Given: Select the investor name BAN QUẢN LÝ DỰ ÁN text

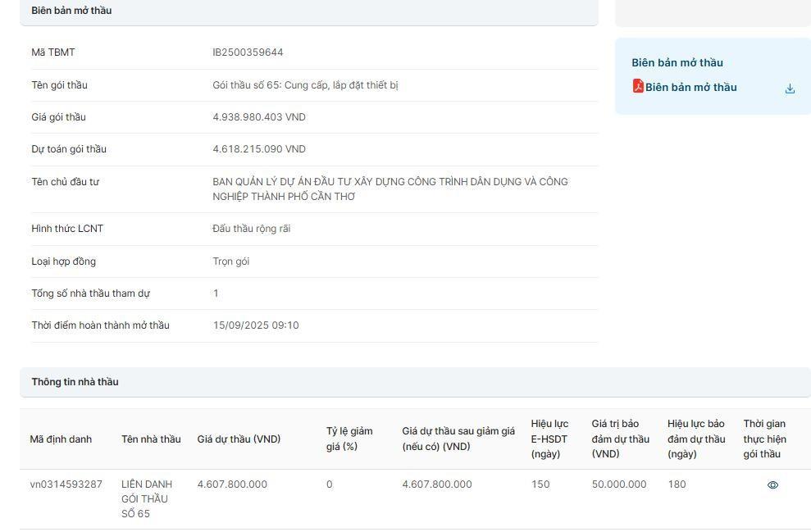Looking at the screenshot, I should [390, 189].
